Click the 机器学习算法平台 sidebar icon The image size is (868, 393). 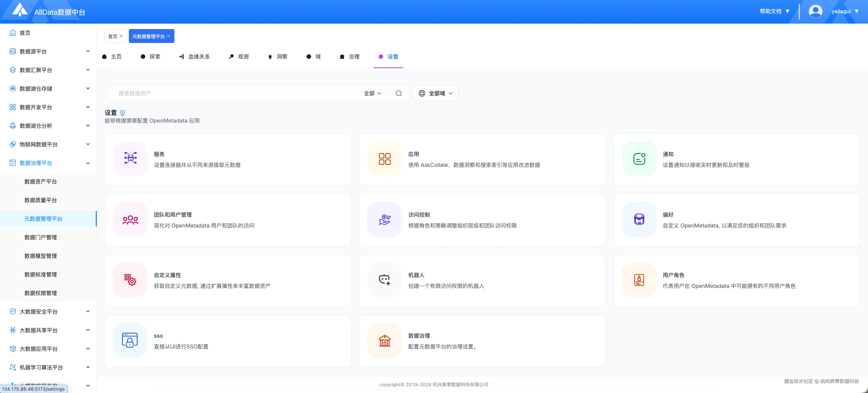coord(13,367)
